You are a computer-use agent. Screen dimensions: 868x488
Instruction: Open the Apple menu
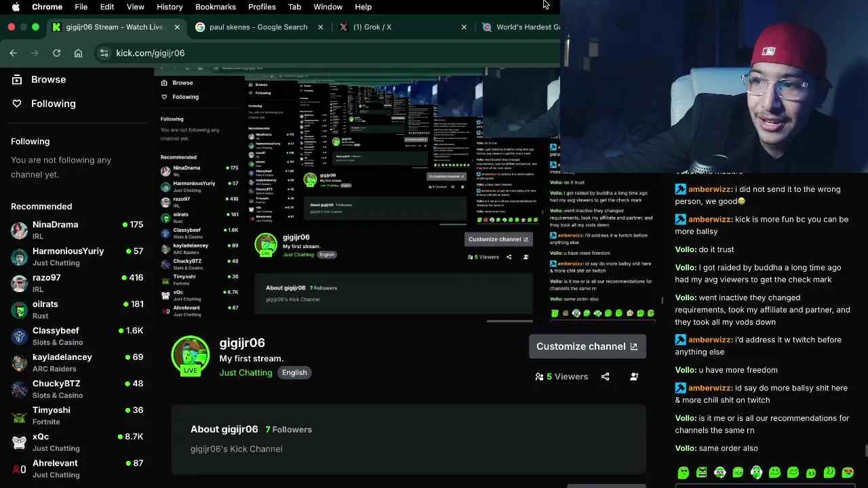coord(16,7)
